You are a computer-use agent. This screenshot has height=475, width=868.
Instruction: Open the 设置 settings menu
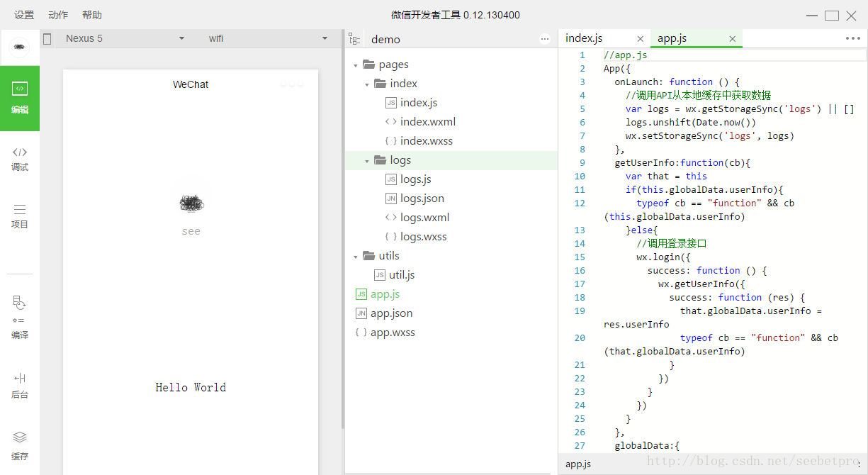point(24,15)
